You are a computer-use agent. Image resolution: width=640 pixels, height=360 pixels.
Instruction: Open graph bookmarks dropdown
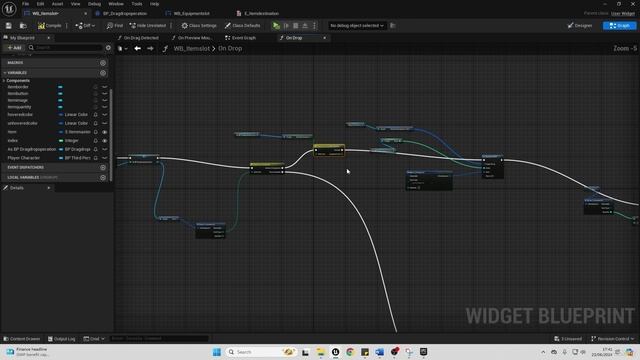[x=122, y=49]
